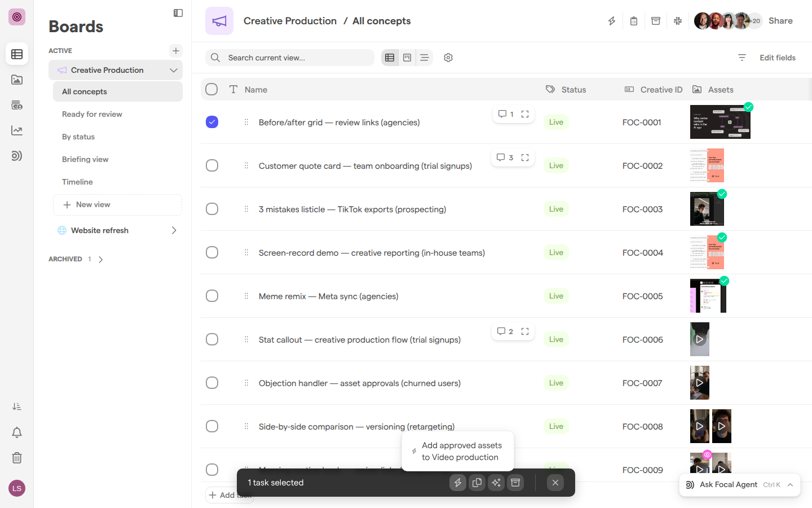This screenshot has width=812, height=508.
Task: Click the Search current view field
Action: [290, 58]
